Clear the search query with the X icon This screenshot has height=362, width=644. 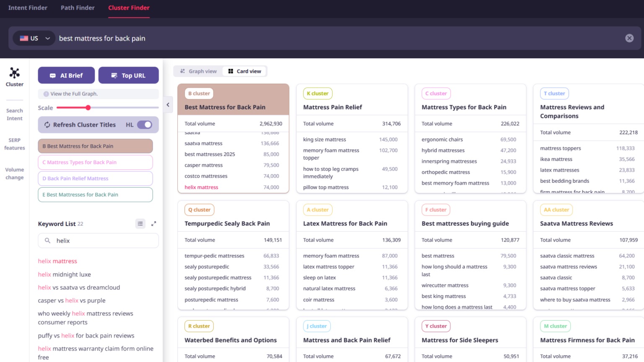tap(629, 38)
